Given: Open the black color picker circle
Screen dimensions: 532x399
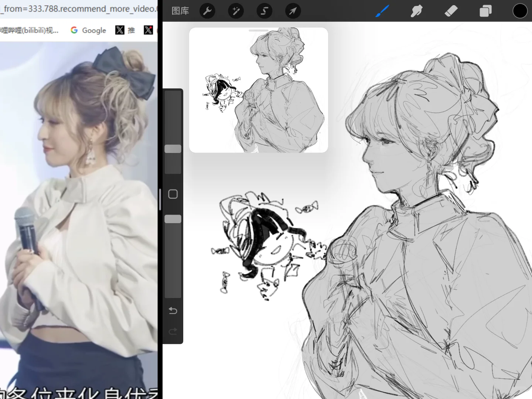Looking at the screenshot, I should (520, 11).
